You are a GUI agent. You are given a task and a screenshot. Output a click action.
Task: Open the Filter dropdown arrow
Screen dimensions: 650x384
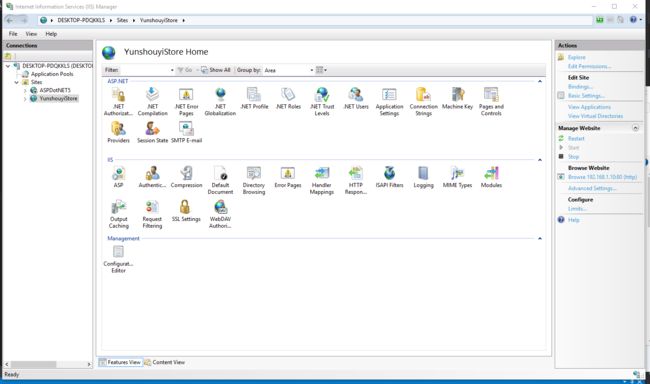pos(172,70)
